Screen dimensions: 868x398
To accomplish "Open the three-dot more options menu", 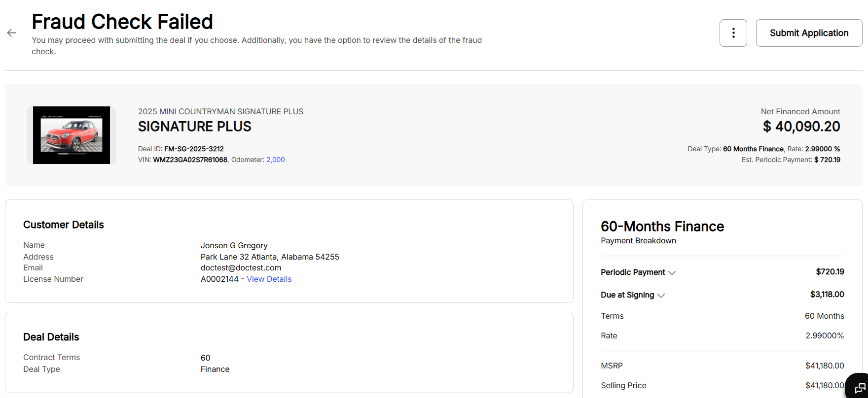I will pyautogui.click(x=733, y=33).
